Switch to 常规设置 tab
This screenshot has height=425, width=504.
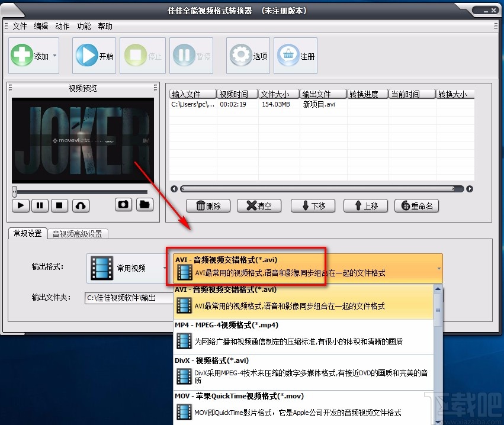point(28,233)
